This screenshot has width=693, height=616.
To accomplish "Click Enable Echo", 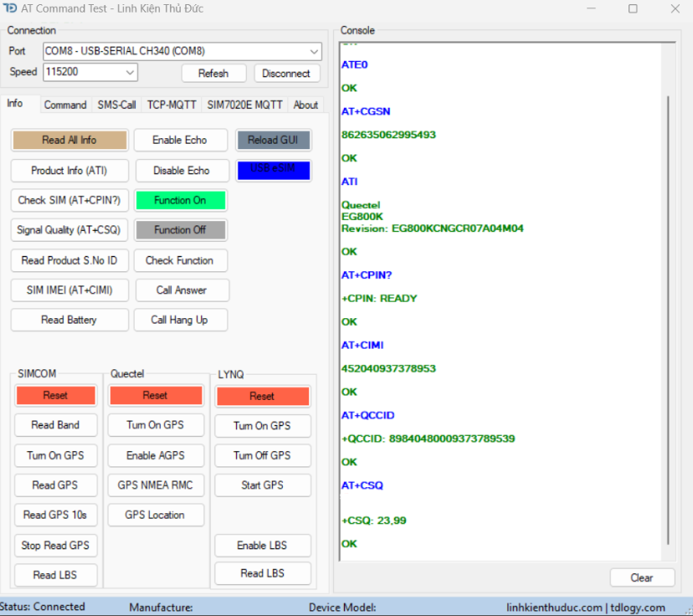I will (x=180, y=140).
